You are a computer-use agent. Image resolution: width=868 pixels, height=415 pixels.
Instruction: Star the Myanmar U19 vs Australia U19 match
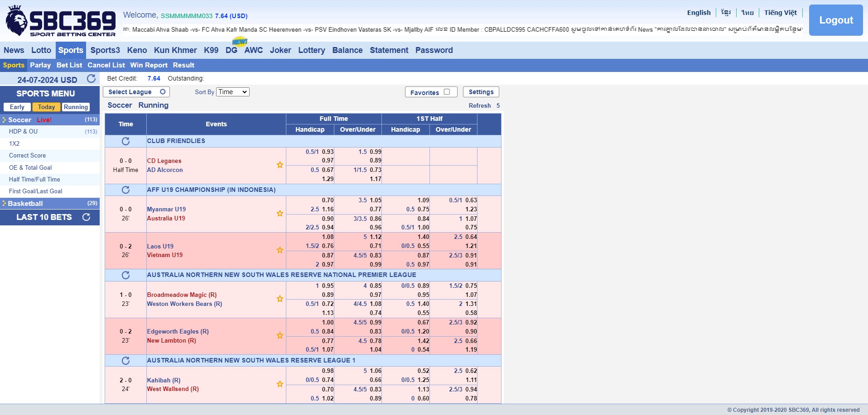(x=280, y=214)
